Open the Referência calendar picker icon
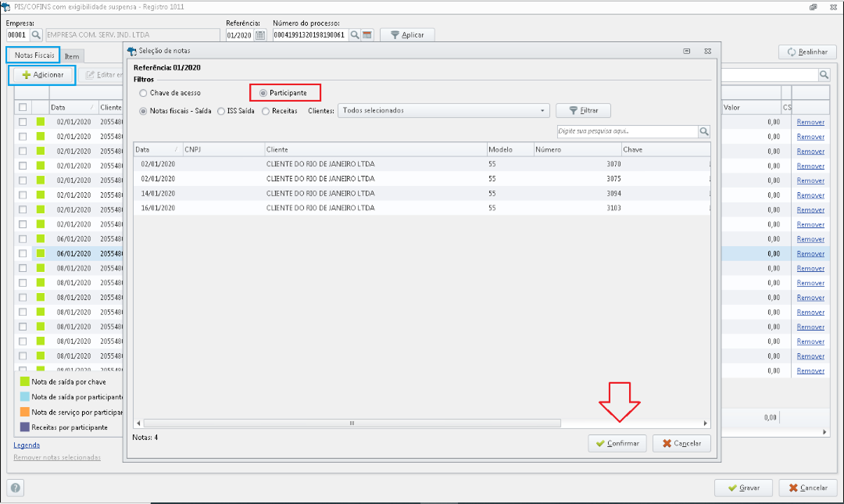 pyautogui.click(x=259, y=35)
